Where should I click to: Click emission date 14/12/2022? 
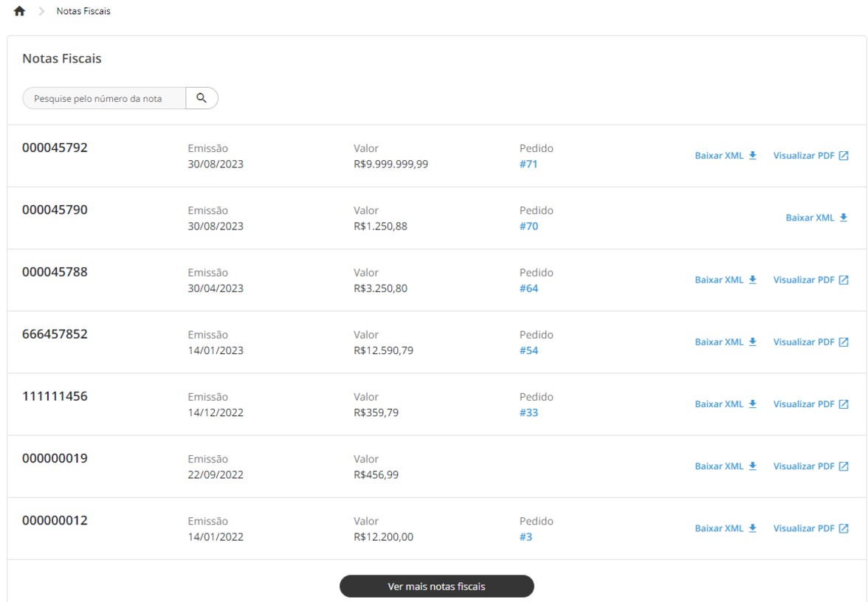[216, 412]
